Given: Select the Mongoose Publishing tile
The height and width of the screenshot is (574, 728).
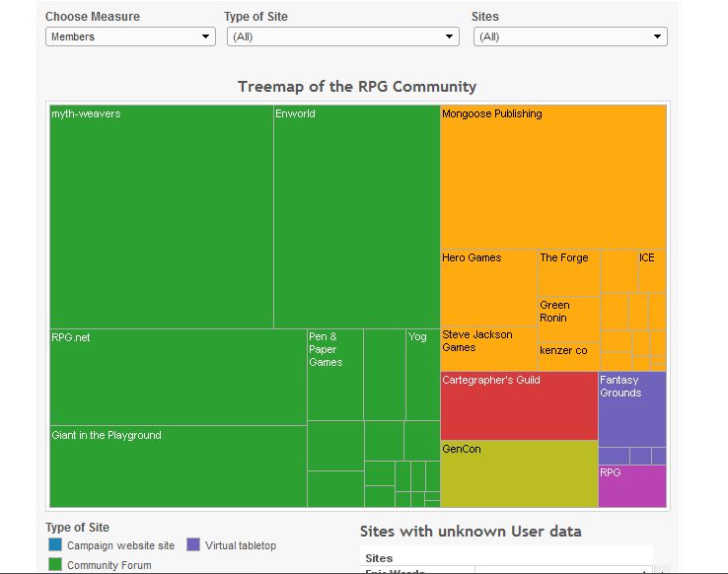Looking at the screenshot, I should (553, 178).
